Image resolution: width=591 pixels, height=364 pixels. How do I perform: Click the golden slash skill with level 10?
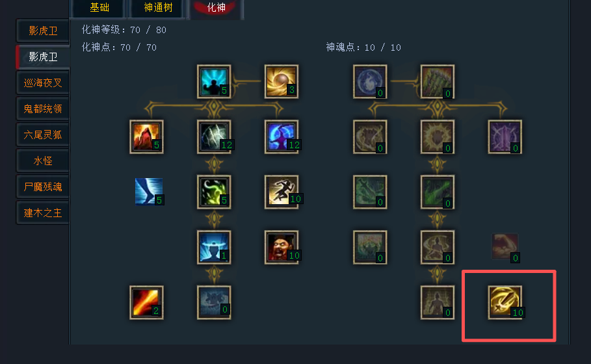[505, 302]
